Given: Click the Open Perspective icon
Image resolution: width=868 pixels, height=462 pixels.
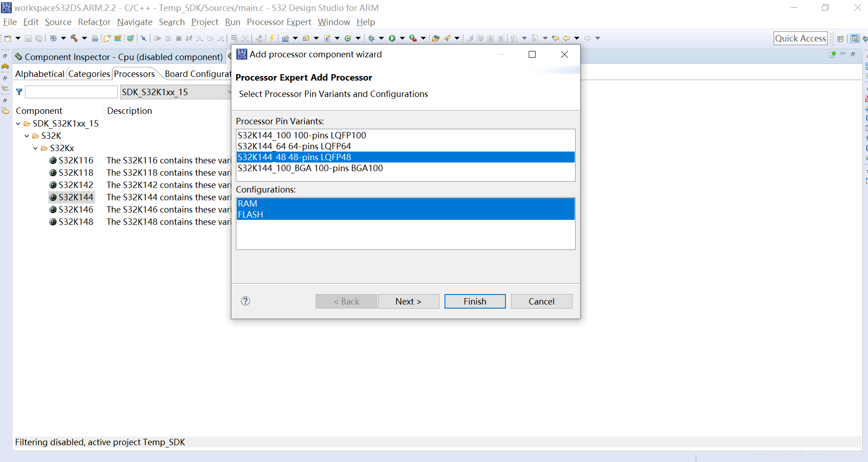Looking at the screenshot, I should tap(841, 39).
